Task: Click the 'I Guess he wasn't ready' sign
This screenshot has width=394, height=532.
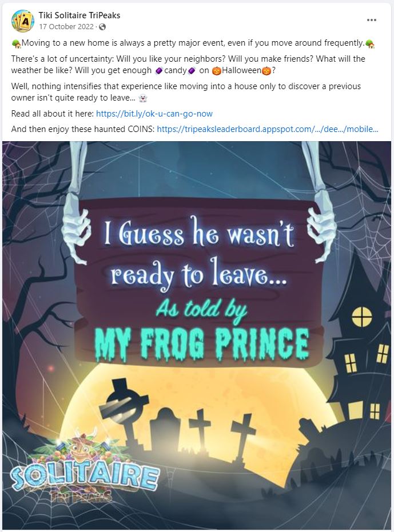Action: (x=198, y=279)
